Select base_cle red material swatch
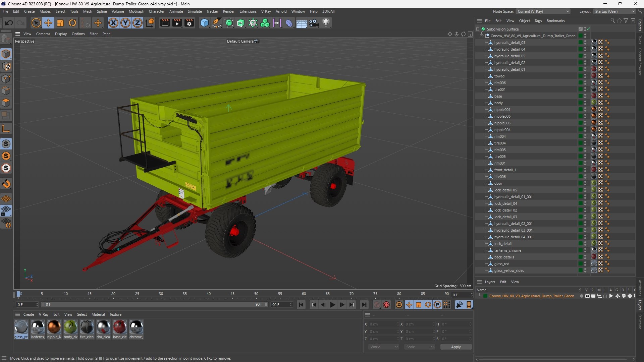The height and width of the screenshot is (362, 644). coord(120,327)
